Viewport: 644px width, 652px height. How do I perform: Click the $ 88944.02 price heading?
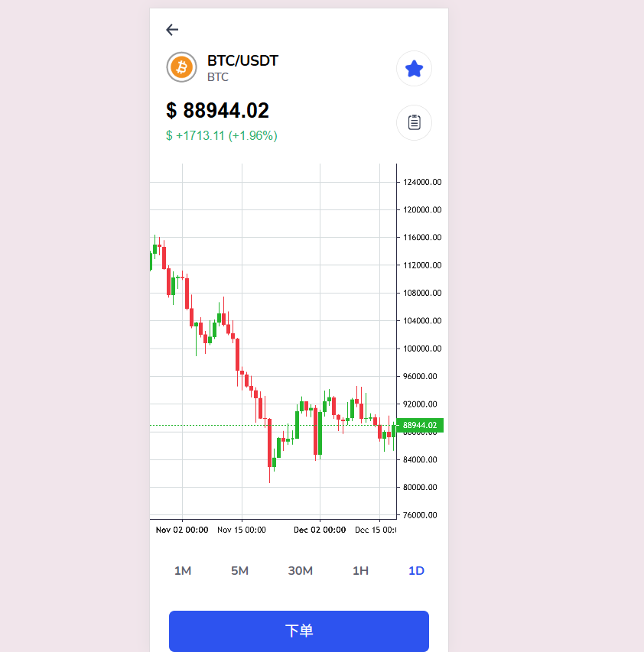(x=218, y=111)
